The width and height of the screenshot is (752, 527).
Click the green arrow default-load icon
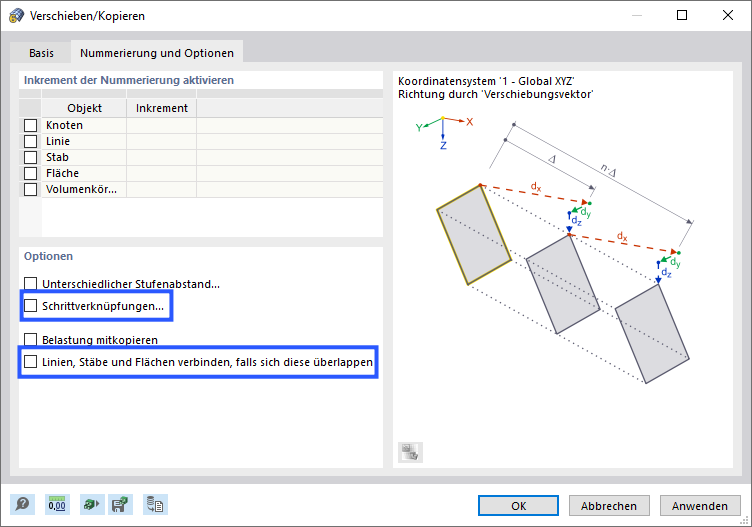[x=92, y=504]
